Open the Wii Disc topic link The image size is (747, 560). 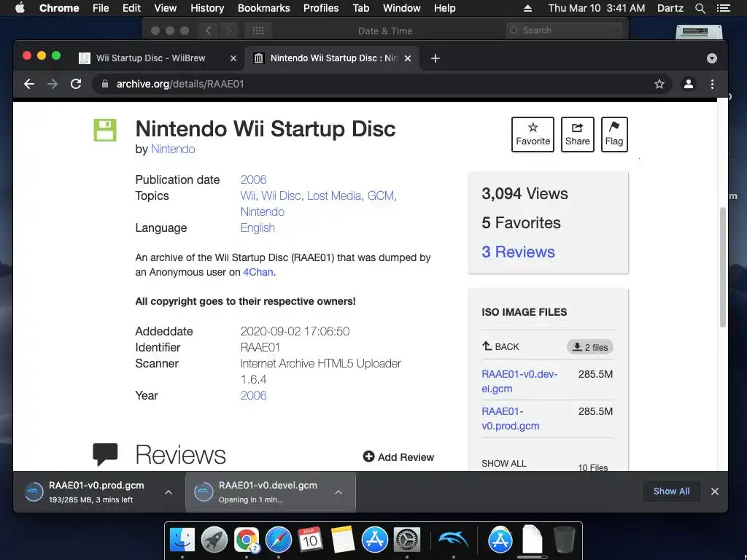point(281,195)
